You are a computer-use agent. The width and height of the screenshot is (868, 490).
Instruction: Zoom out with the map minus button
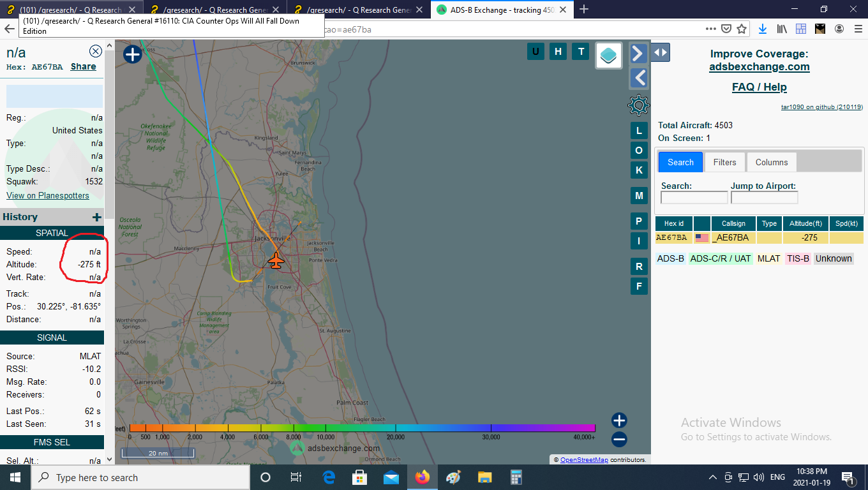point(619,439)
